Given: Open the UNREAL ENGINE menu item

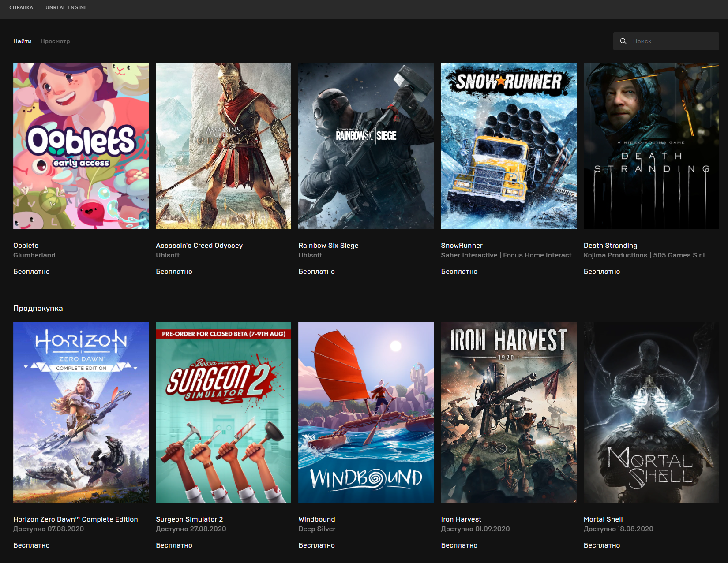Looking at the screenshot, I should [66, 7].
